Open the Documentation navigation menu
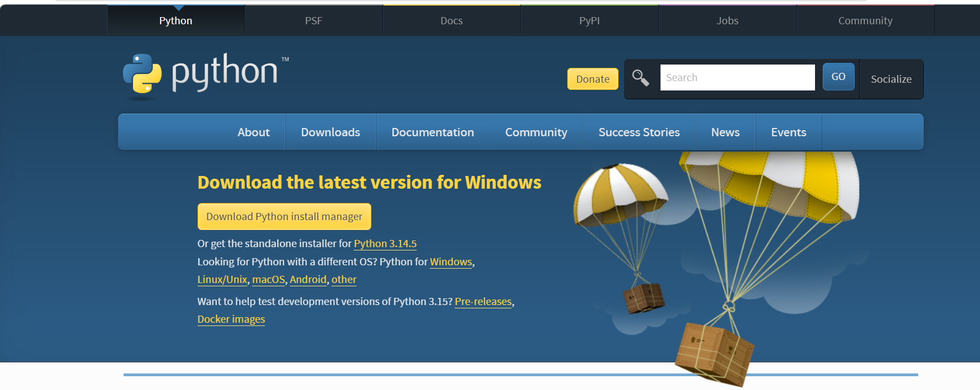Image resolution: width=980 pixels, height=390 pixels. coord(433,132)
